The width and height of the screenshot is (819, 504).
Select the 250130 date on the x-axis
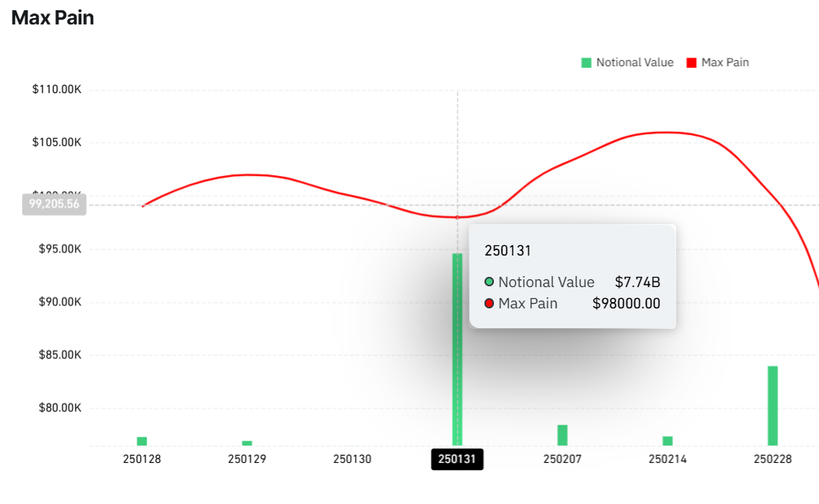point(352,458)
